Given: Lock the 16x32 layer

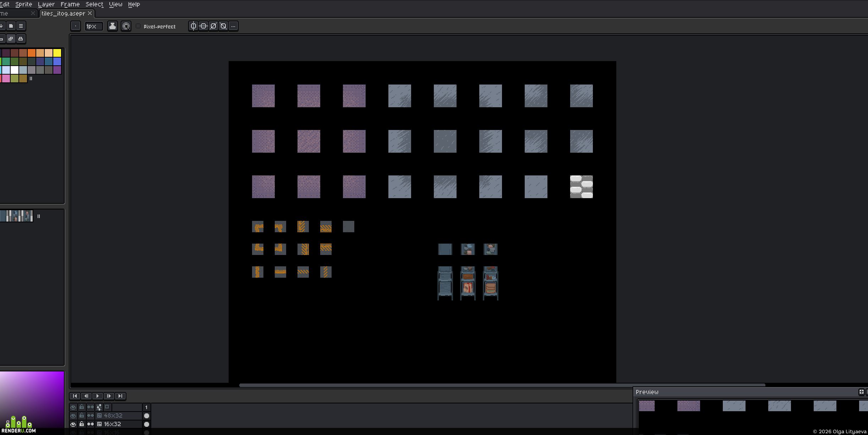Looking at the screenshot, I should [x=82, y=424].
